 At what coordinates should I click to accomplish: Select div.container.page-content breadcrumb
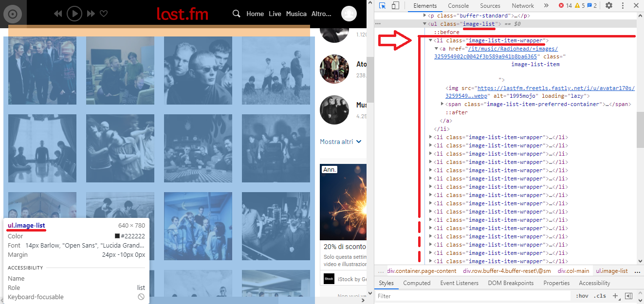click(x=422, y=271)
